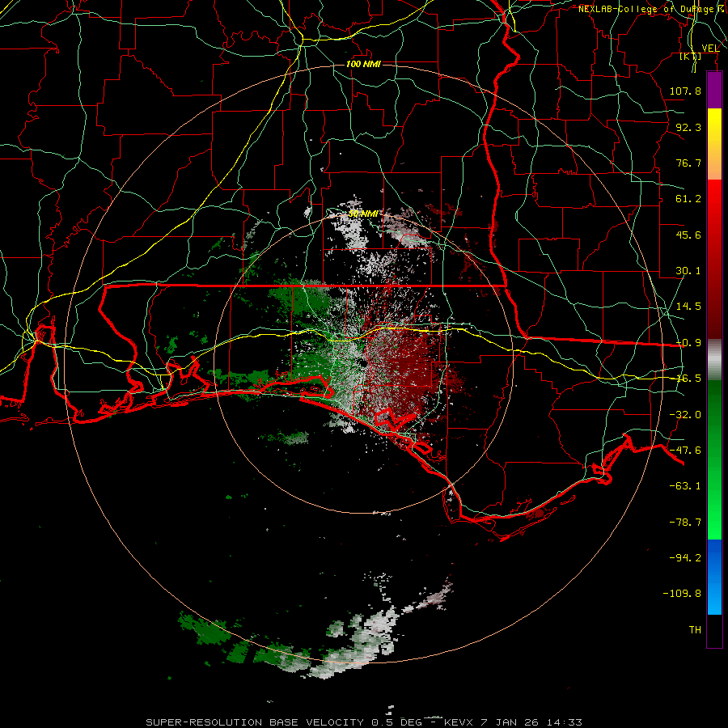Screen dimensions: 728x728
Task: Select the 92.3 velocity scale value
Action: [x=688, y=127]
